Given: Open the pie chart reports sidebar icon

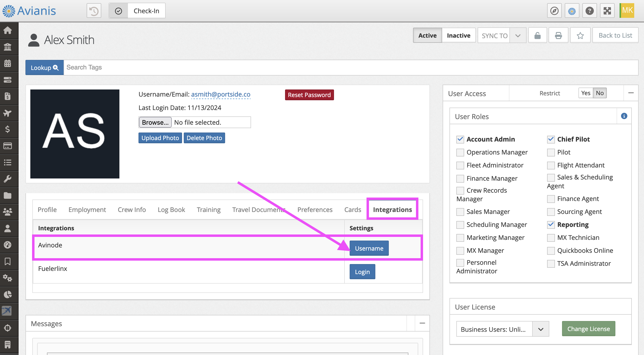Looking at the screenshot, I should coord(8,295).
